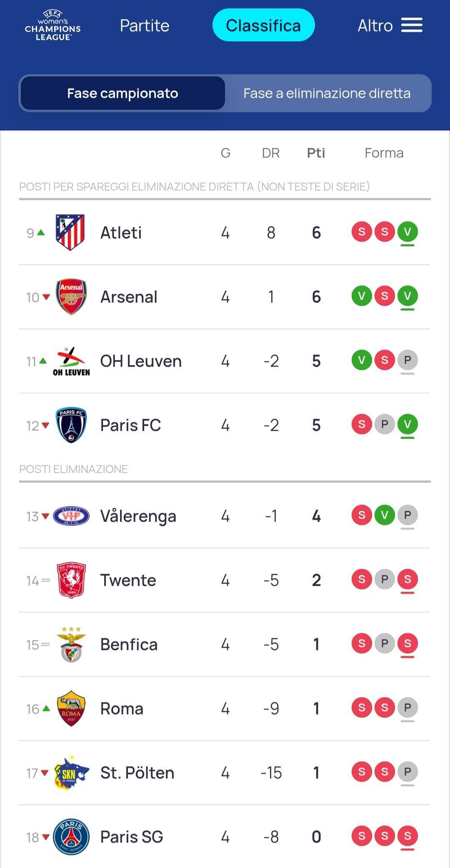The height and width of the screenshot is (868, 450).
Task: Click Atleti's latest green V result
Action: 407,232
